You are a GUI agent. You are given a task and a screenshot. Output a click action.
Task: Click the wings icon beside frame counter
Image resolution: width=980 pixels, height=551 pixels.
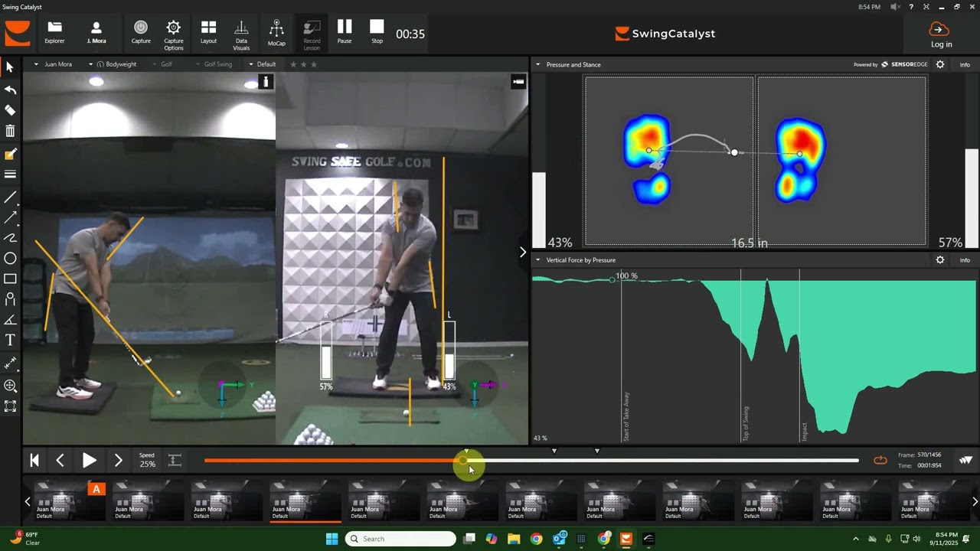[x=966, y=460]
